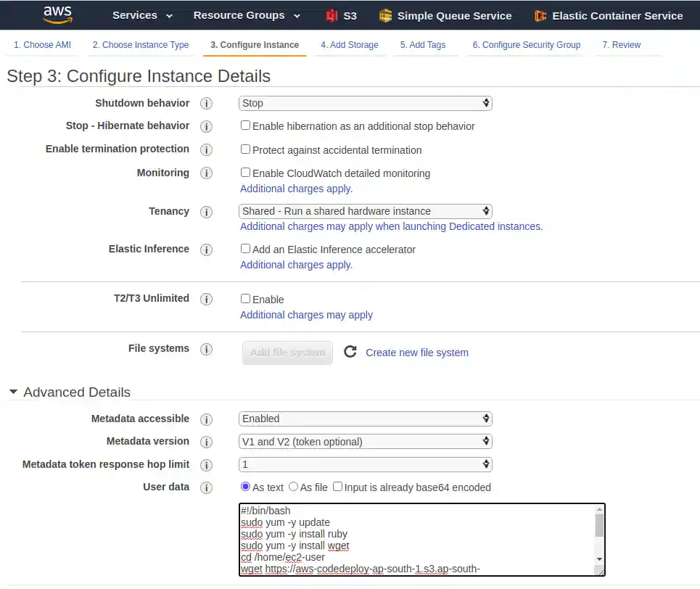This screenshot has width=700, height=589.
Task: Click the AWS logo home icon
Action: click(57, 15)
